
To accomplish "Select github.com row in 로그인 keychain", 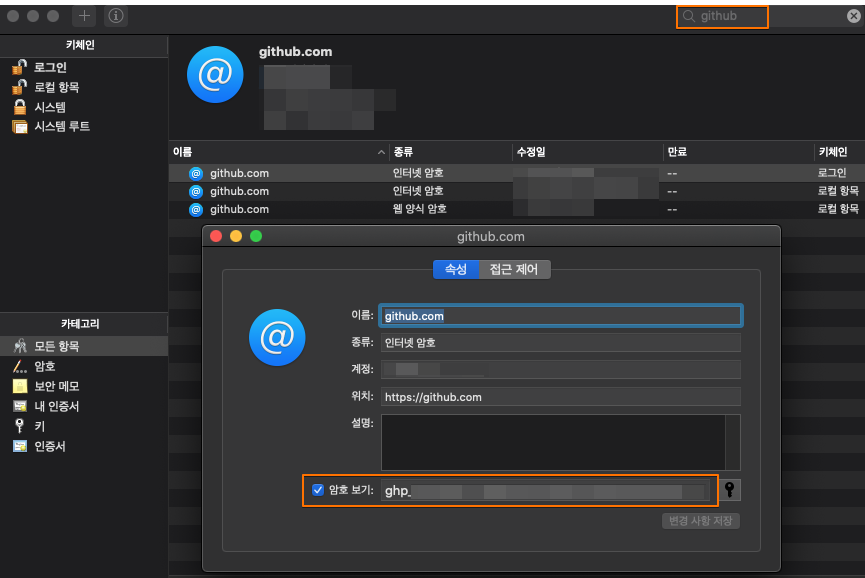I will [517, 173].
